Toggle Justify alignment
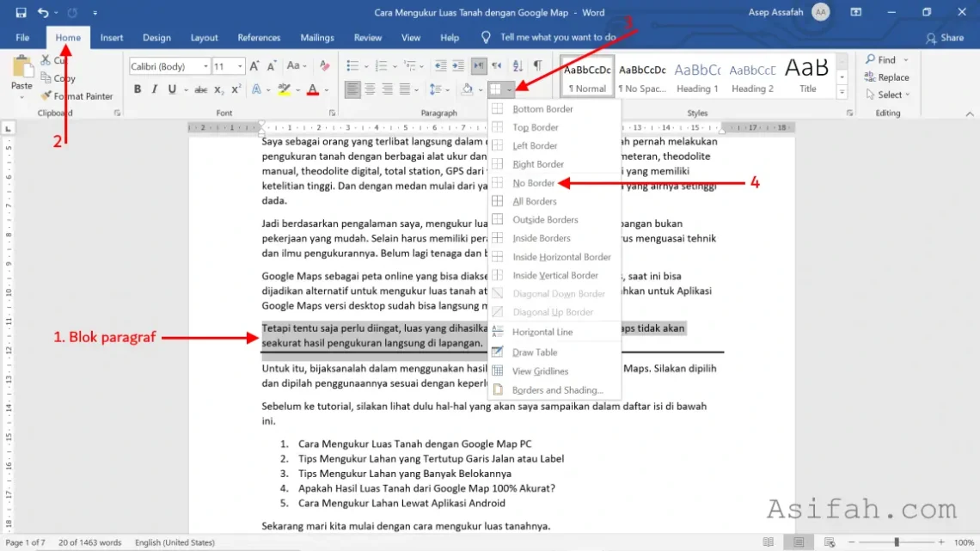The width and height of the screenshot is (980, 551). point(405,89)
